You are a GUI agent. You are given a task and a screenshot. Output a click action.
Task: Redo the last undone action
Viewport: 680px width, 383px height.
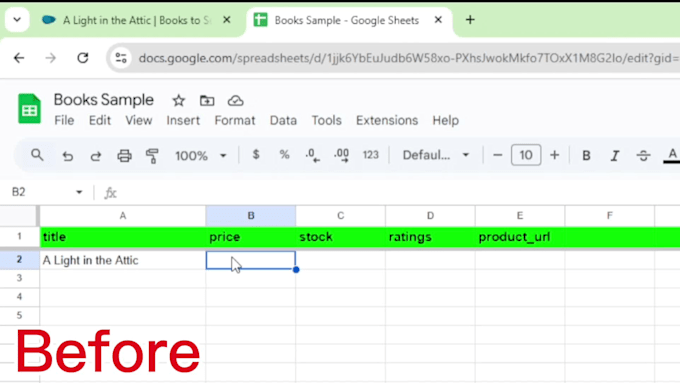pyautogui.click(x=95, y=155)
